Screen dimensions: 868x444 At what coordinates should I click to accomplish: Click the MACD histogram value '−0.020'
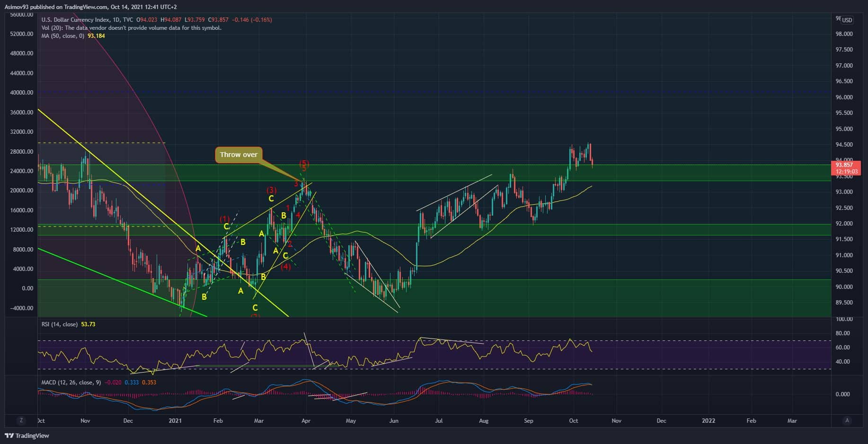[113, 383]
